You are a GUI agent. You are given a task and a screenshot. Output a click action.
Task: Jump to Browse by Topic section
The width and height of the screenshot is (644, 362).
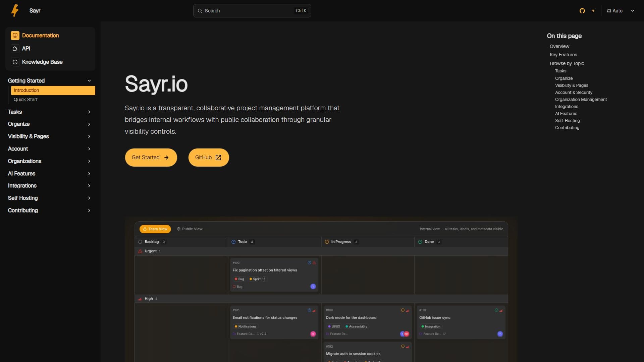(567, 64)
